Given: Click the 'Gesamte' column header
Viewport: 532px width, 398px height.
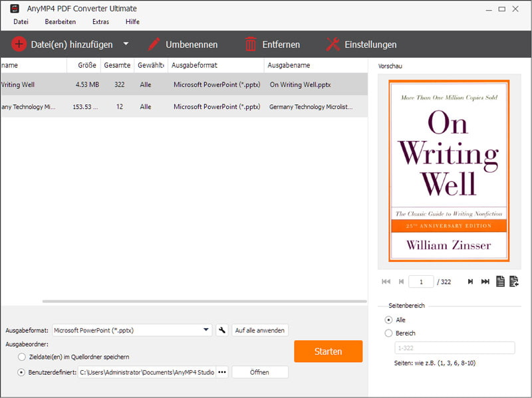Looking at the screenshot, I should click(x=118, y=65).
